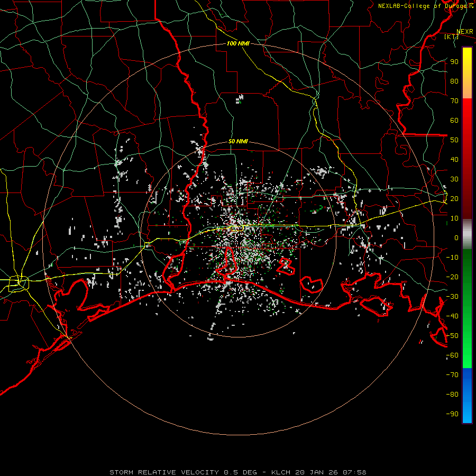Pick the light blue segment near -90
Screen dimensions: 476x476
[467, 413]
